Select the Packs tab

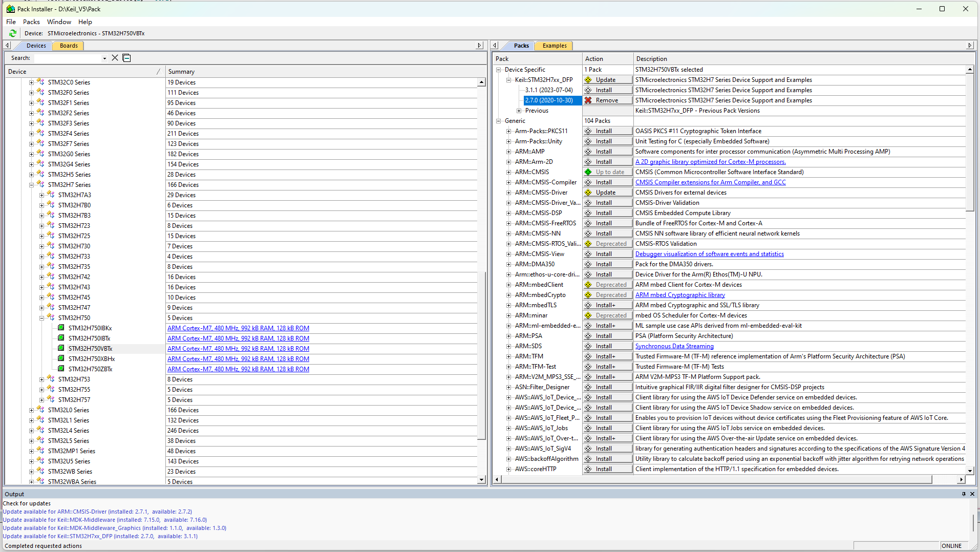[521, 46]
